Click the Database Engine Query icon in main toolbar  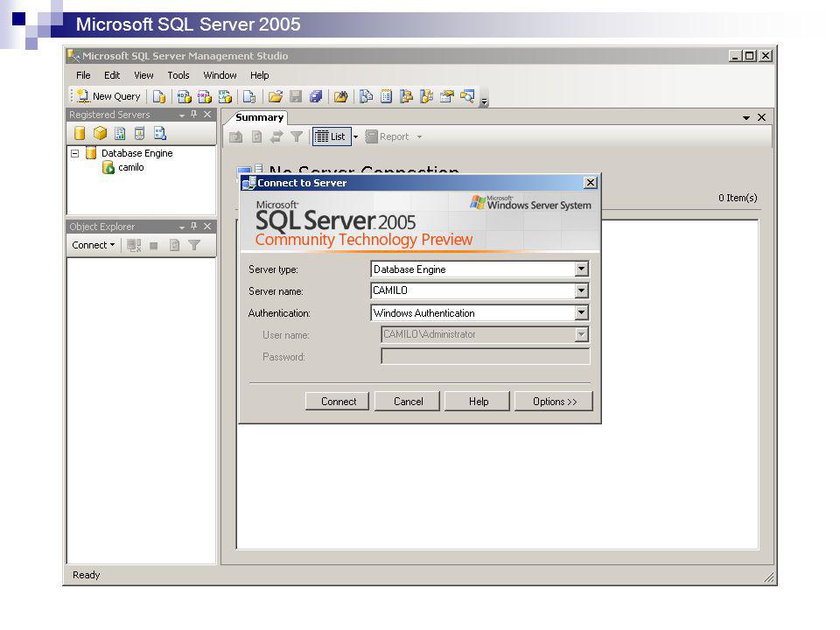click(x=159, y=96)
